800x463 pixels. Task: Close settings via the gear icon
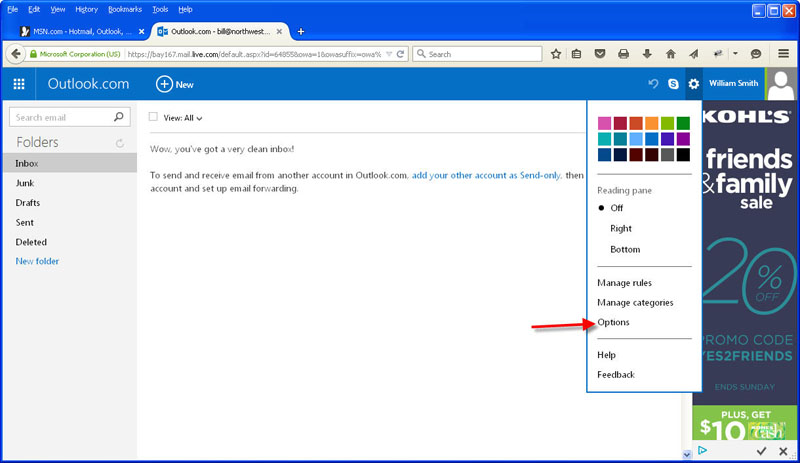tap(693, 84)
